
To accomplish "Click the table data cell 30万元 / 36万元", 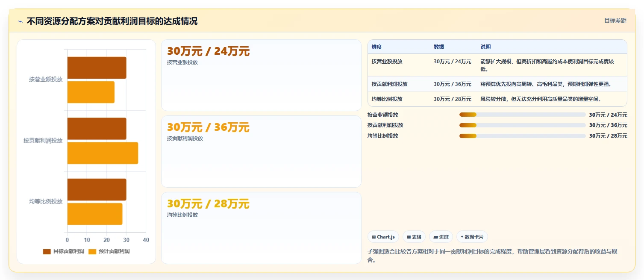I will pyautogui.click(x=453, y=84).
